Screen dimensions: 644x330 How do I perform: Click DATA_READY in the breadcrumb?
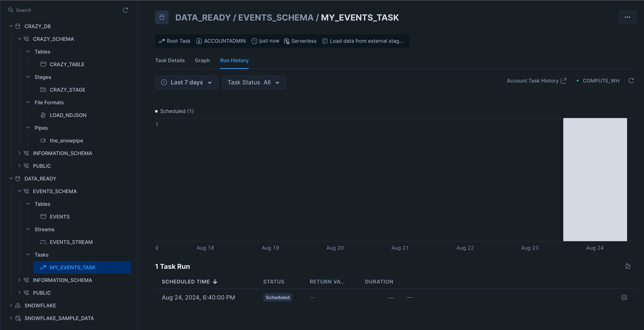(203, 18)
